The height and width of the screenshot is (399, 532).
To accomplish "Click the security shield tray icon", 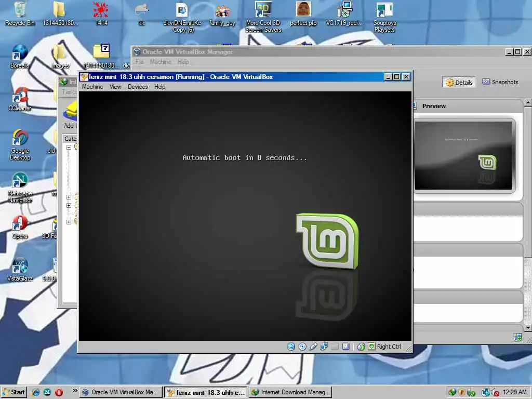I will click(x=461, y=393).
